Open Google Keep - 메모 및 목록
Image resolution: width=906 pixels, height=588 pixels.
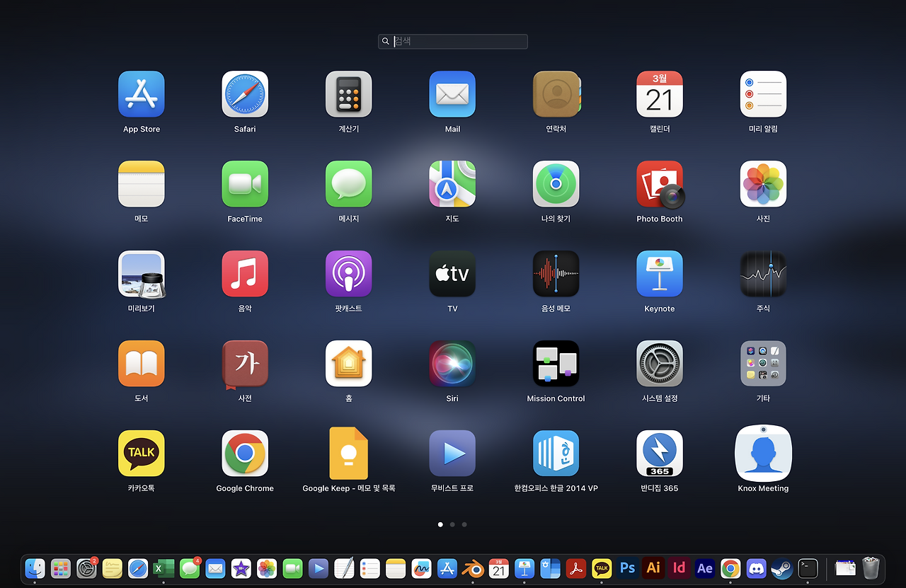[349, 454]
